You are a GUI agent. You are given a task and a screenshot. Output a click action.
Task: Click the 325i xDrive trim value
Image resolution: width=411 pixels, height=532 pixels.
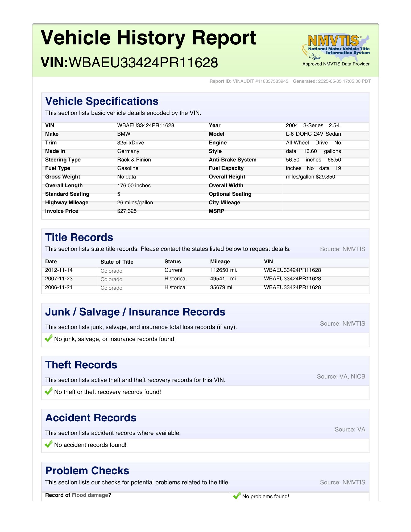coord(131,143)
